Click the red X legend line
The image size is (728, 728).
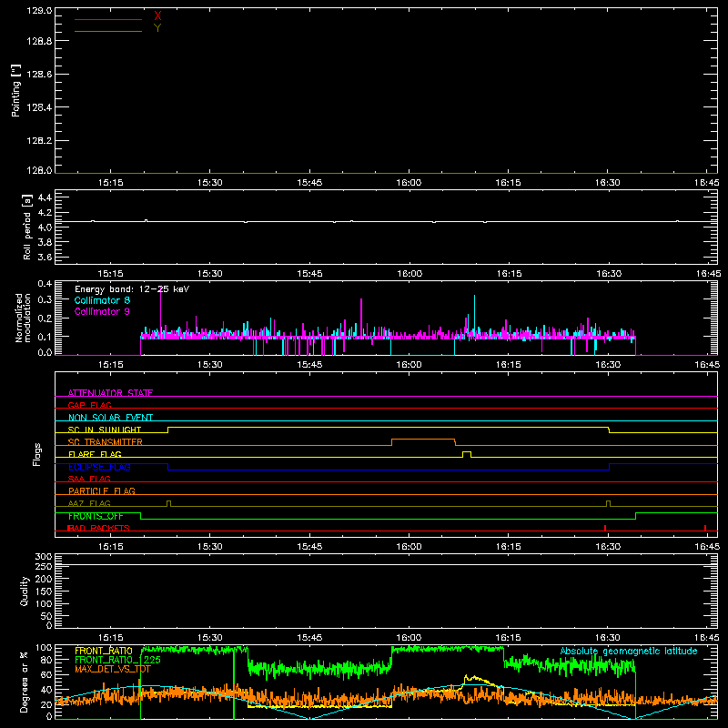[108, 19]
